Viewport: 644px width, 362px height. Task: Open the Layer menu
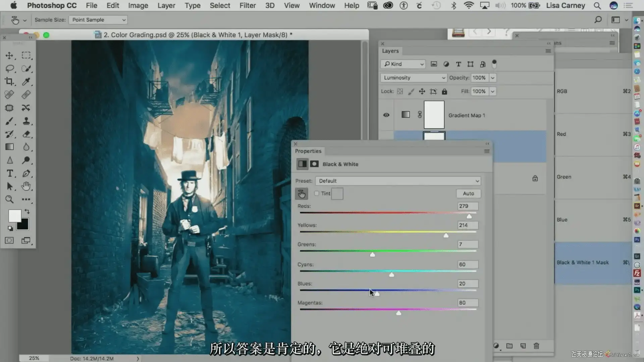(x=166, y=5)
